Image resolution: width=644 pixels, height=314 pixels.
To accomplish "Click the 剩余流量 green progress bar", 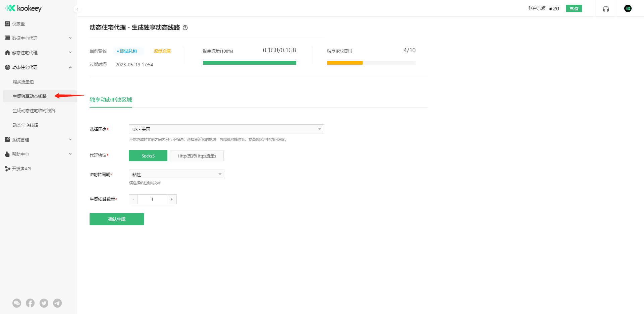I will 250,63.
